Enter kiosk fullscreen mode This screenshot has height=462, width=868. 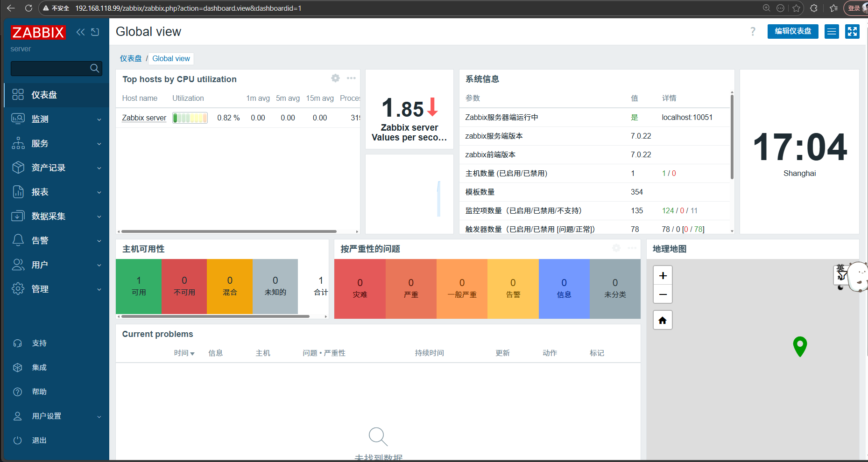tap(852, 31)
